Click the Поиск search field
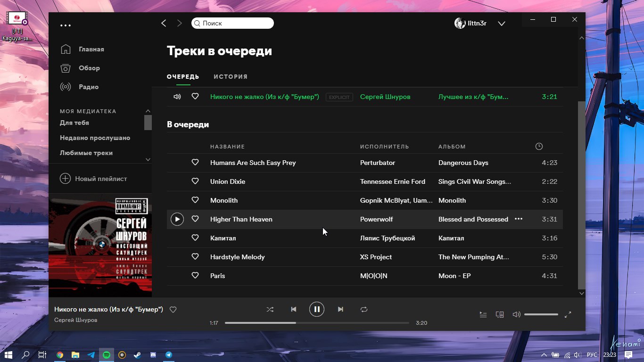This screenshot has height=362, width=644. pos(232,23)
